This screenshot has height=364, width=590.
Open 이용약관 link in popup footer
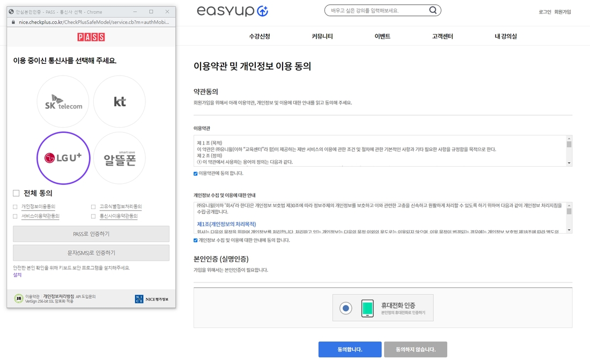click(32, 296)
